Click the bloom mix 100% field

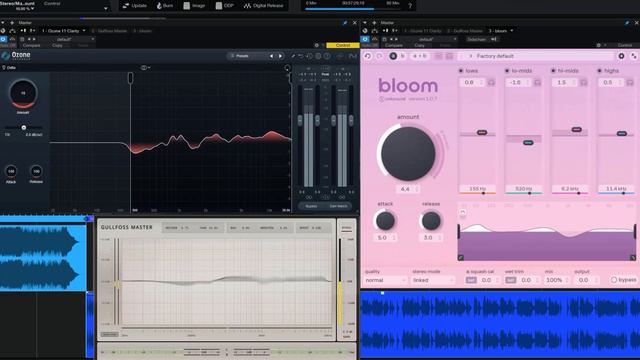click(x=556, y=280)
